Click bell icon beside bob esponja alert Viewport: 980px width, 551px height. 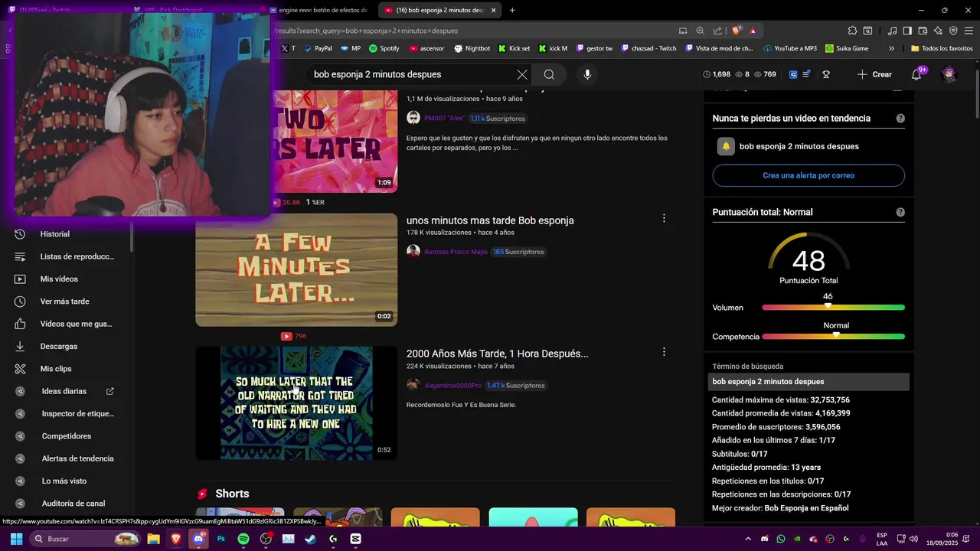726,146
